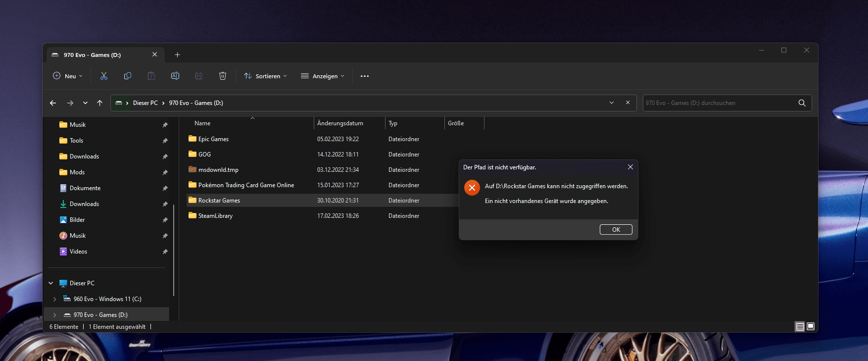Screen dimensions: 868x361
Task: Open Tools in quick access sidebar
Action: point(76,141)
